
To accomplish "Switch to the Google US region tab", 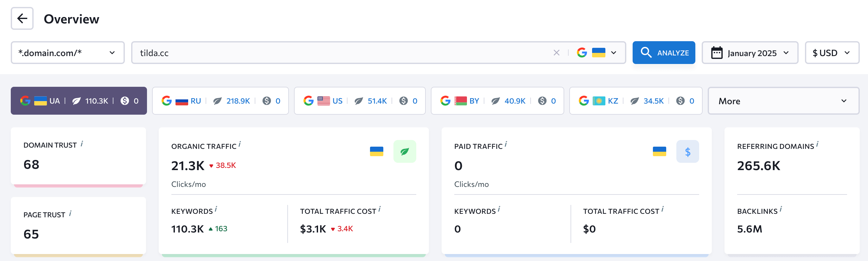I will [x=360, y=101].
